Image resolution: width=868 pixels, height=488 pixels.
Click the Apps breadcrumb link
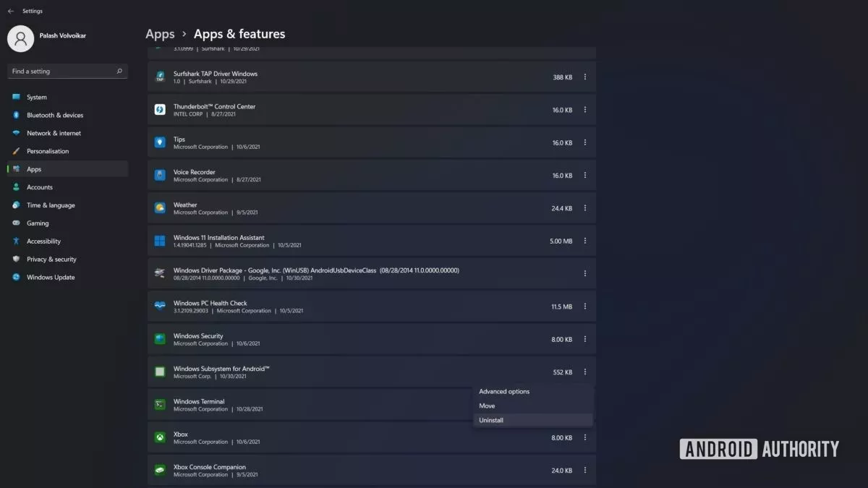(160, 34)
